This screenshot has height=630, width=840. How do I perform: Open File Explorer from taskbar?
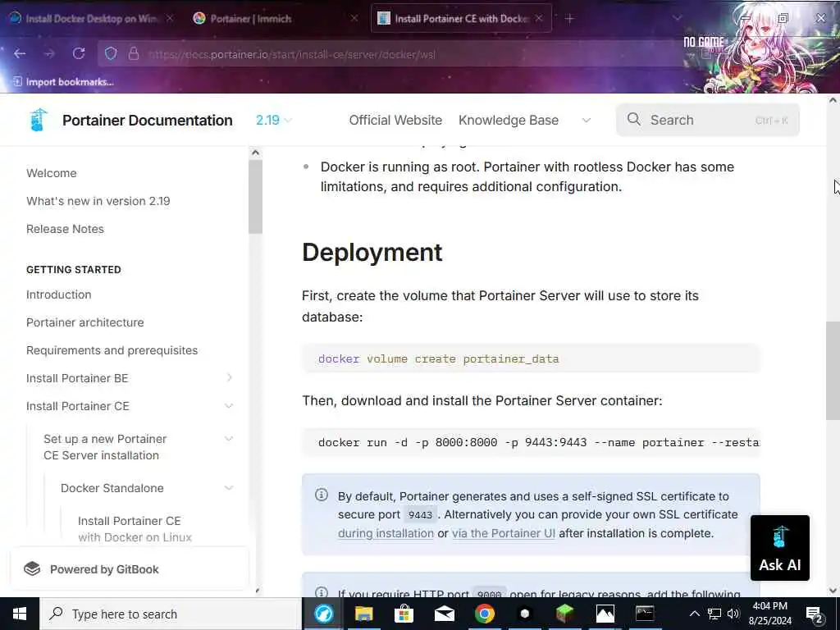[363, 614]
